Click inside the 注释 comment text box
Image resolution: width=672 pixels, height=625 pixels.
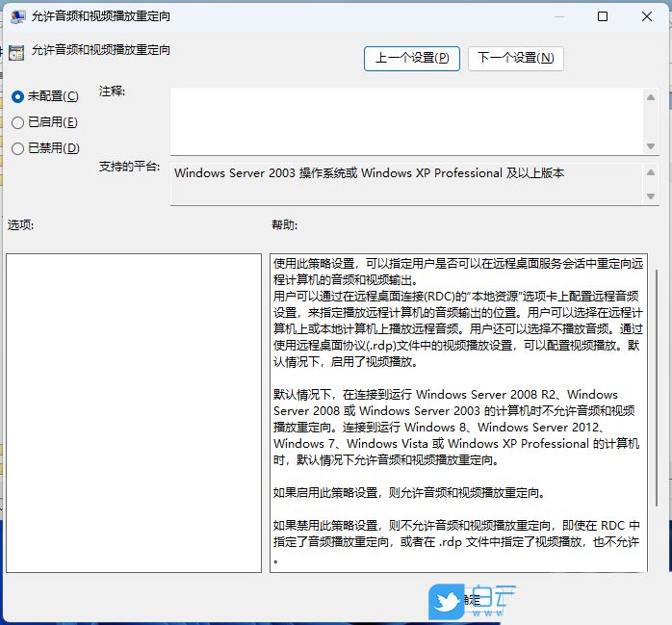pyautogui.click(x=406, y=121)
